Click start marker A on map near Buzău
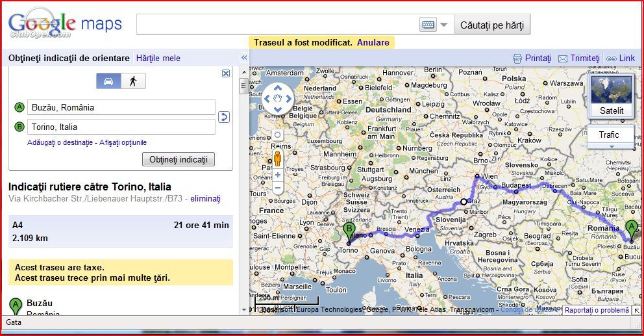Viewport: 644px width, 336px height. point(632,230)
